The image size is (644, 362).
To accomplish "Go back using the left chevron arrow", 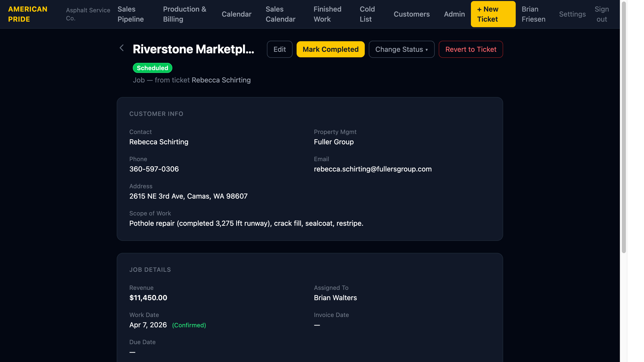I will (122, 48).
